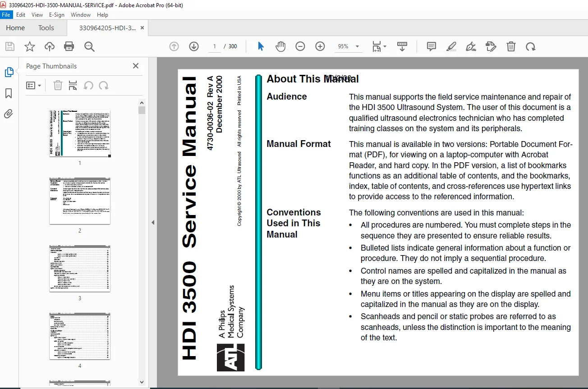
Task: Select page 3 thumbnail
Action: pos(80,269)
